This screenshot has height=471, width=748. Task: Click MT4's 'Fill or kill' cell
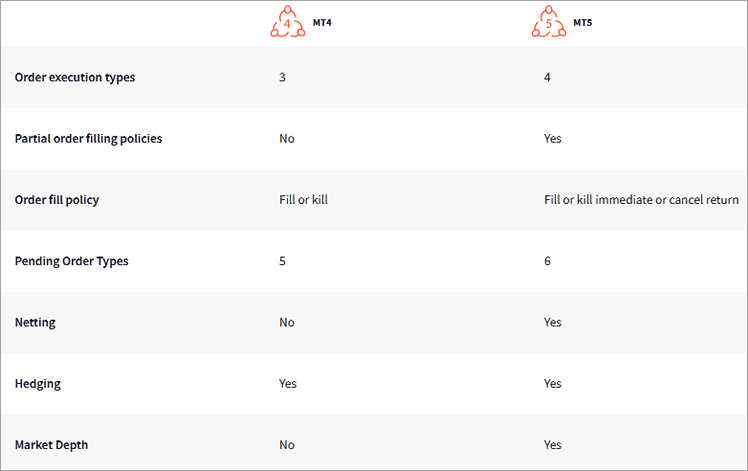[x=304, y=200]
